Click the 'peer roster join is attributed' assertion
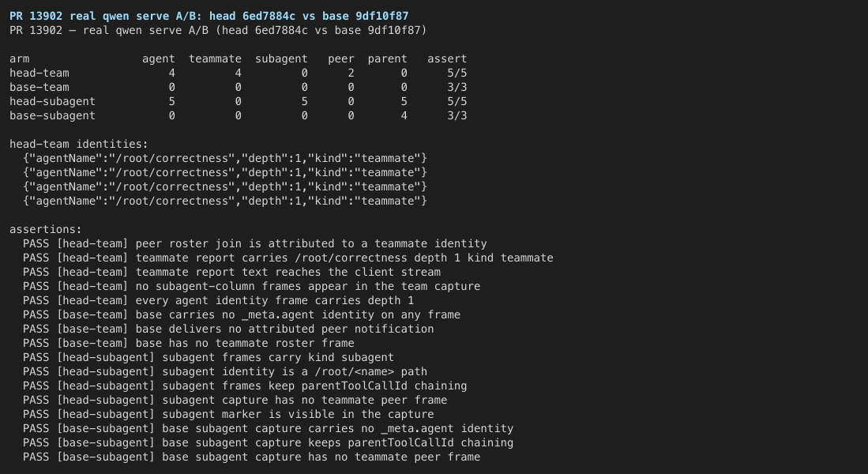 [254, 243]
